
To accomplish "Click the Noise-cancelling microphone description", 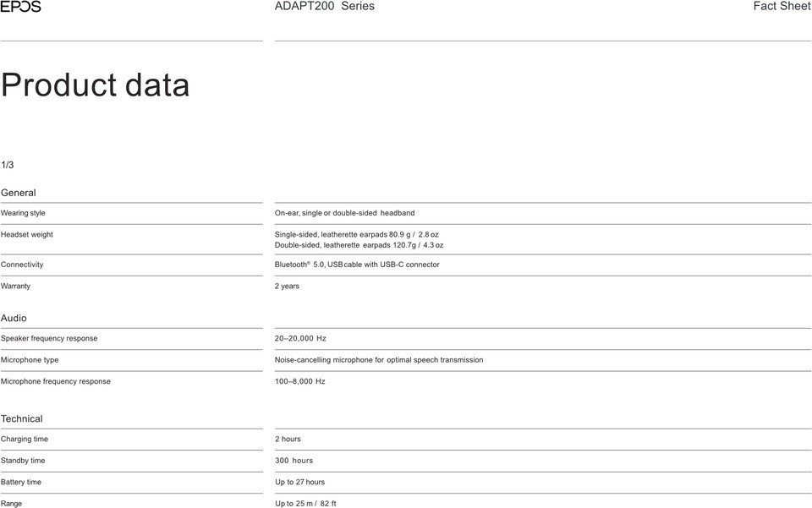I will point(379,360).
